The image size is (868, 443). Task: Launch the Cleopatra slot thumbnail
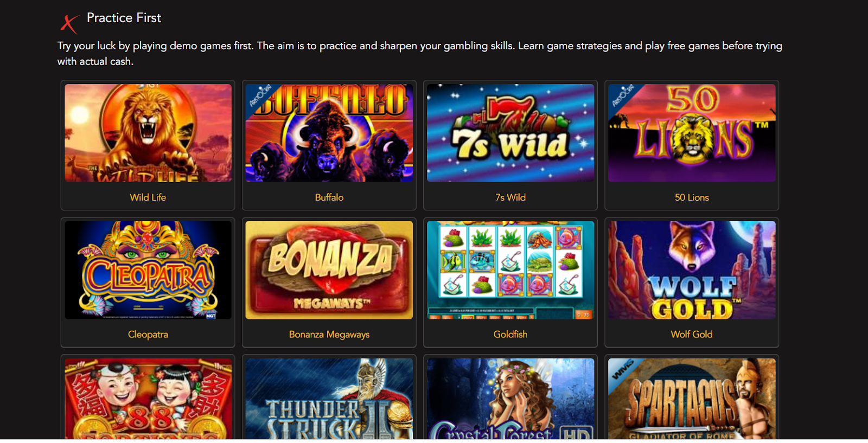pos(148,270)
